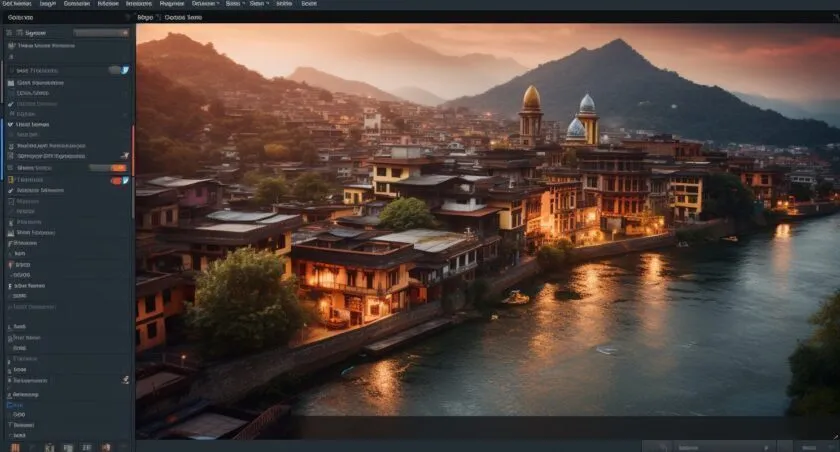Click the orange icon at bottom-left toolbar
This screenshot has height=452, width=840.
pos(15,447)
